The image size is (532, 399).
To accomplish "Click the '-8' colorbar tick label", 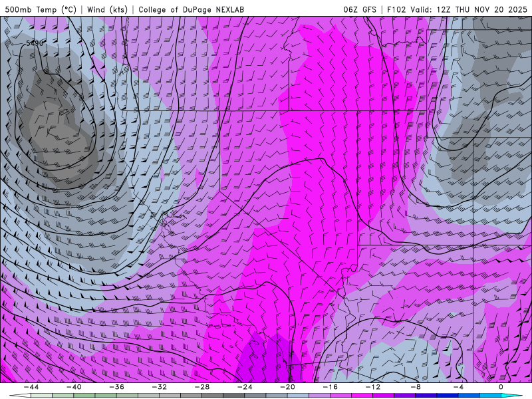I will (x=416, y=387).
